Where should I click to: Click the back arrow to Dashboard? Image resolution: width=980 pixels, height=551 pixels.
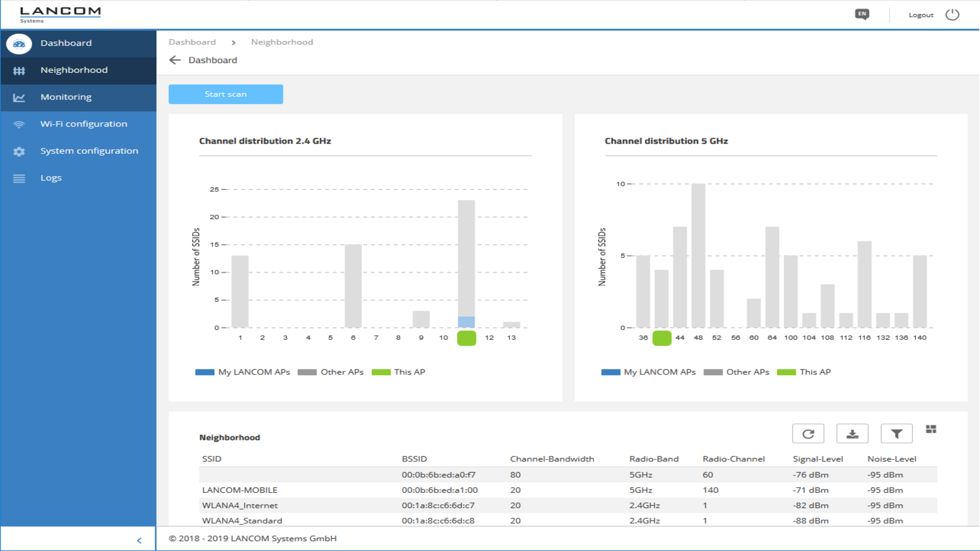click(x=175, y=60)
